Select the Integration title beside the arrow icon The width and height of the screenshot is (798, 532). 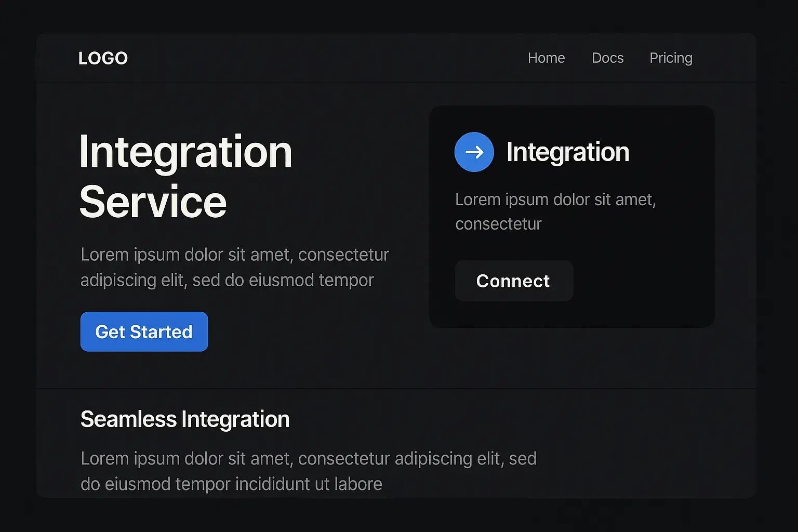point(567,152)
